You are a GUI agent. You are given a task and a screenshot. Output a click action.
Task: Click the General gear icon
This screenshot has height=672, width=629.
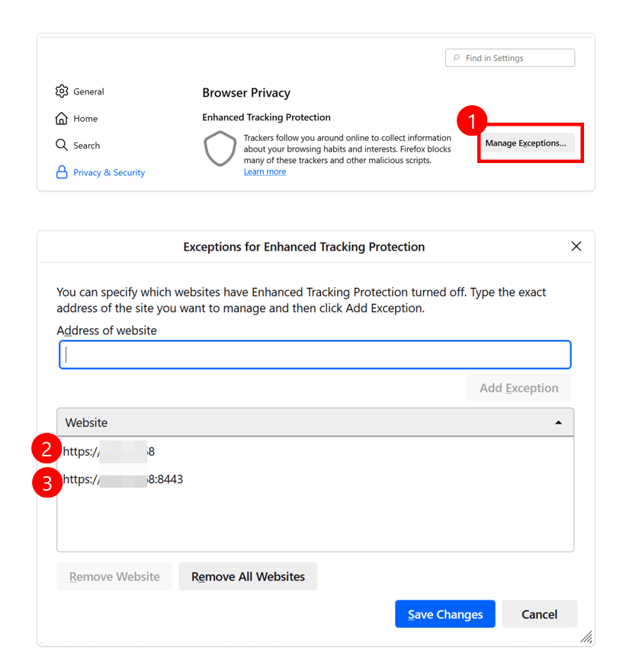(62, 91)
